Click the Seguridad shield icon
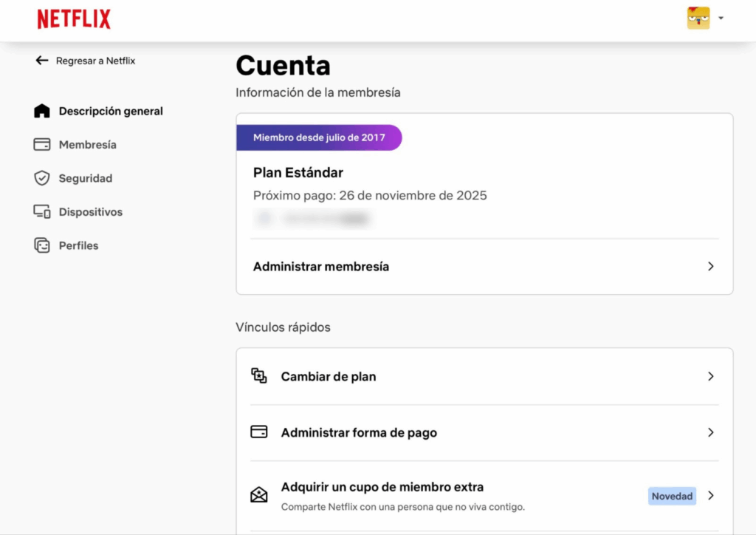 (42, 178)
